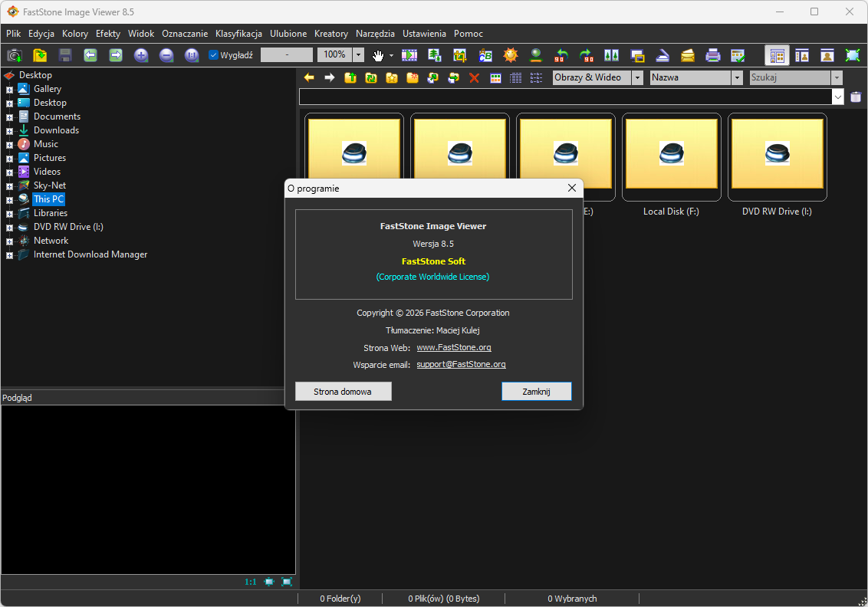Expand the path address bar dropdown
The width and height of the screenshot is (868, 607).
pos(838,97)
